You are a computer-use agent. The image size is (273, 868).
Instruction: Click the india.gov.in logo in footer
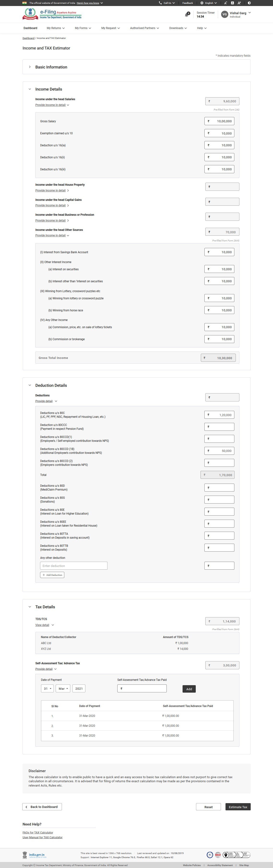[x=34, y=855]
